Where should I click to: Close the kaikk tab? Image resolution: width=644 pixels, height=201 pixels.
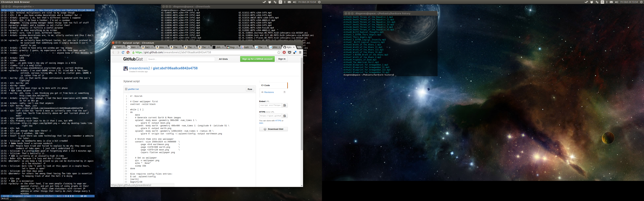251,47
